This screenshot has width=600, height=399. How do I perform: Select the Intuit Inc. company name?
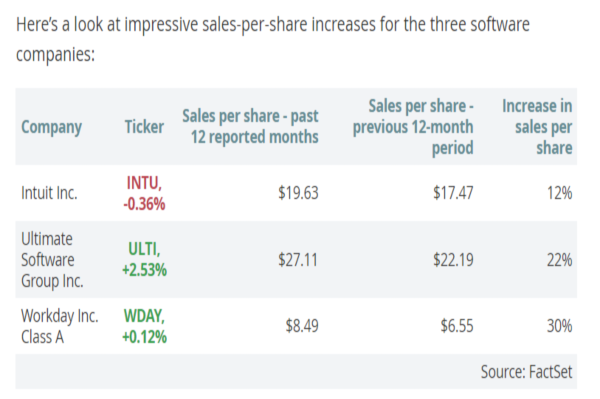click(x=49, y=193)
